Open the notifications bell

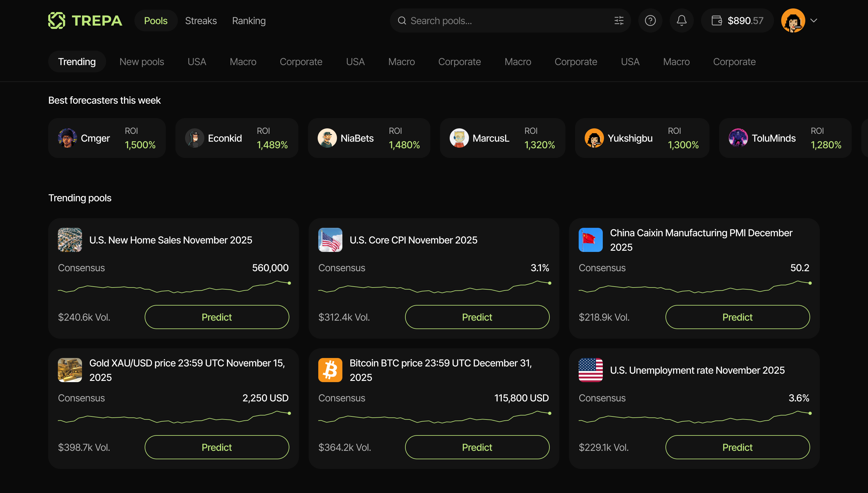coord(681,21)
